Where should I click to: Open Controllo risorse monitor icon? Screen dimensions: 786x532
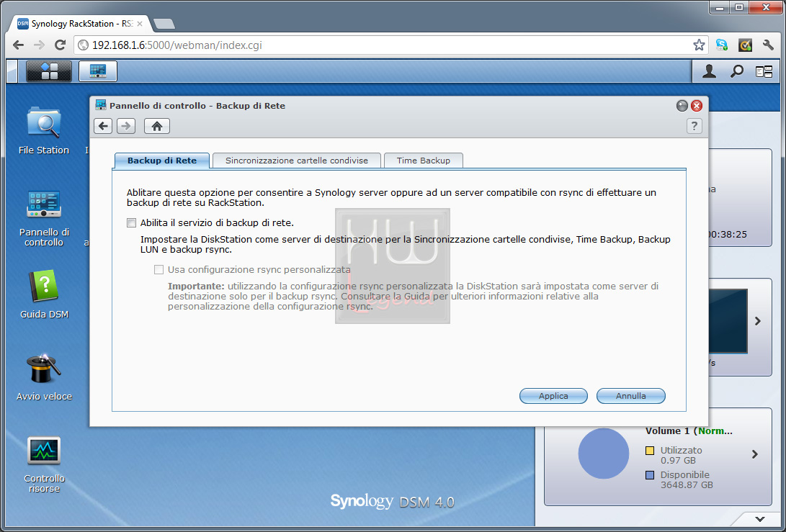pyautogui.click(x=44, y=464)
